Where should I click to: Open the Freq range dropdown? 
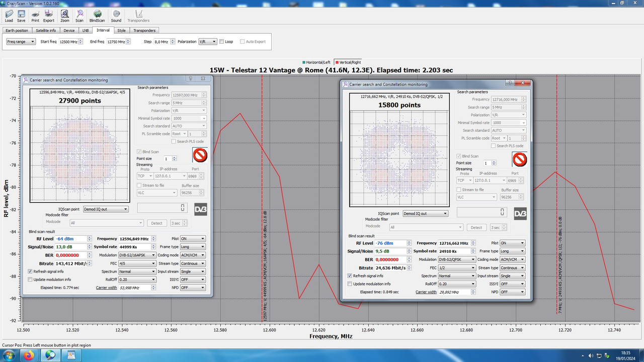(21, 42)
